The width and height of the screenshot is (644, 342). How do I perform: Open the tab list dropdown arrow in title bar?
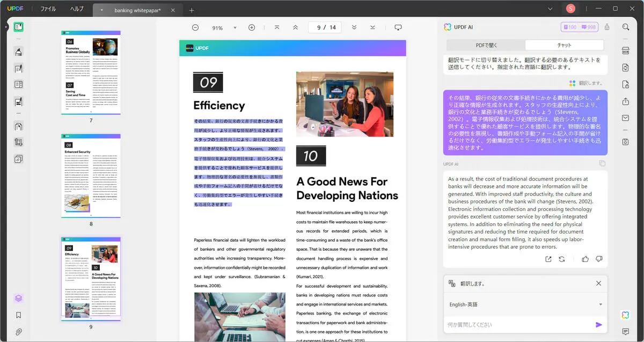pos(550,9)
